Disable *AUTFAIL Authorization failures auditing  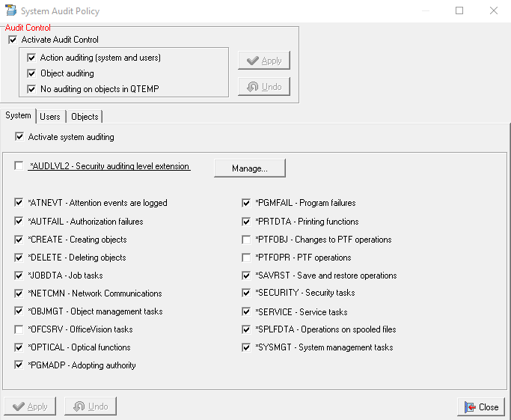(x=19, y=222)
